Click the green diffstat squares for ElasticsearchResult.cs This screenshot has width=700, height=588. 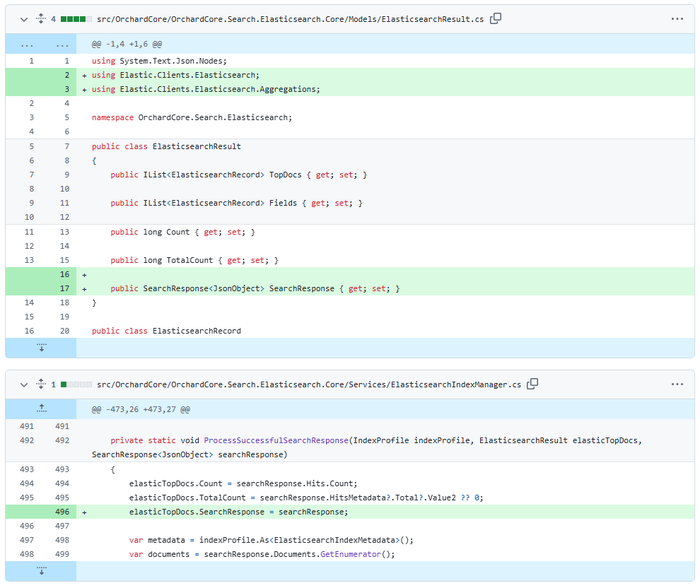tap(76, 19)
